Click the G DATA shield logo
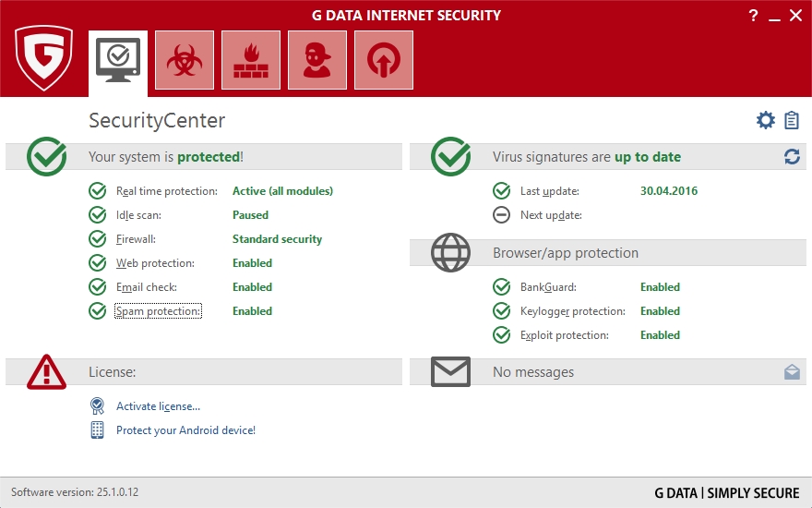 coord(43,57)
